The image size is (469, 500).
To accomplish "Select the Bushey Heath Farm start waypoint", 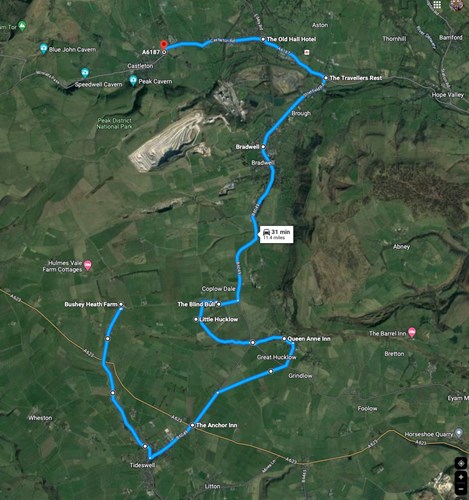I will [121, 304].
